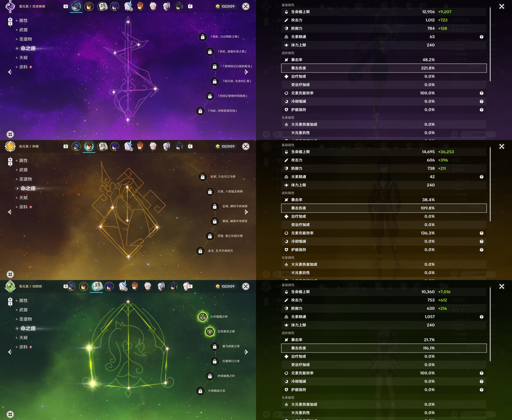The image size is (512, 420).
Task: Open help icon beside 元素精通 63
Action: 481,37
